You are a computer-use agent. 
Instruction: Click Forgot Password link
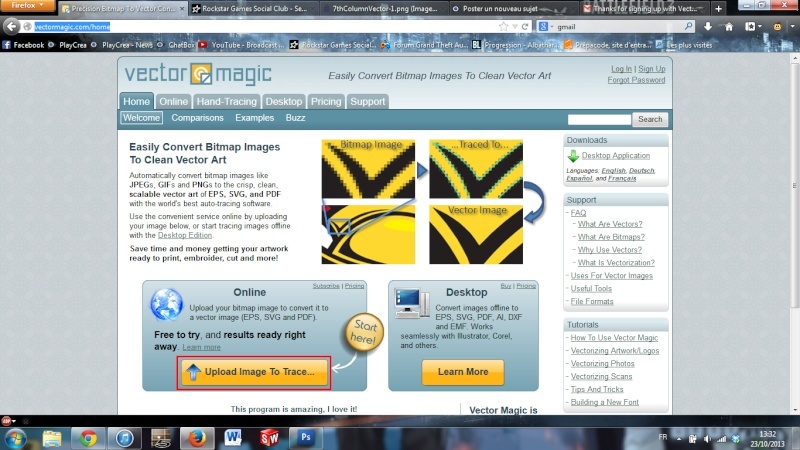click(636, 80)
